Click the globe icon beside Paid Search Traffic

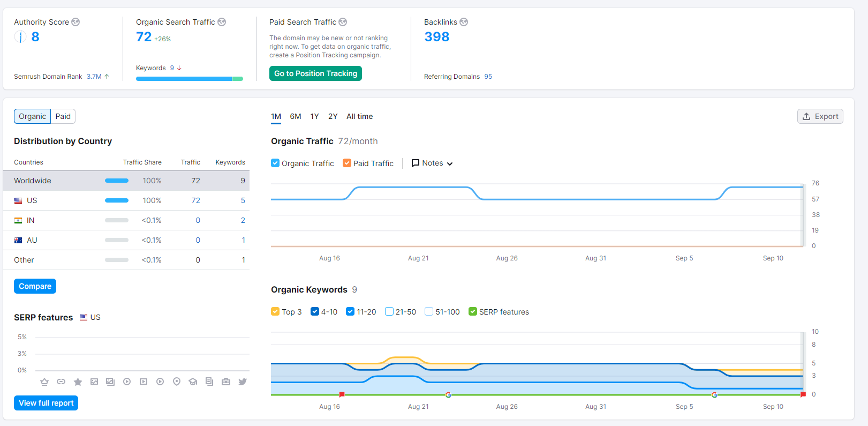click(343, 22)
